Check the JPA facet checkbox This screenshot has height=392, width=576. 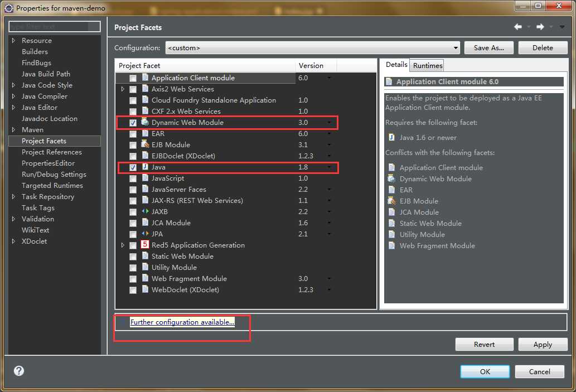(x=133, y=234)
